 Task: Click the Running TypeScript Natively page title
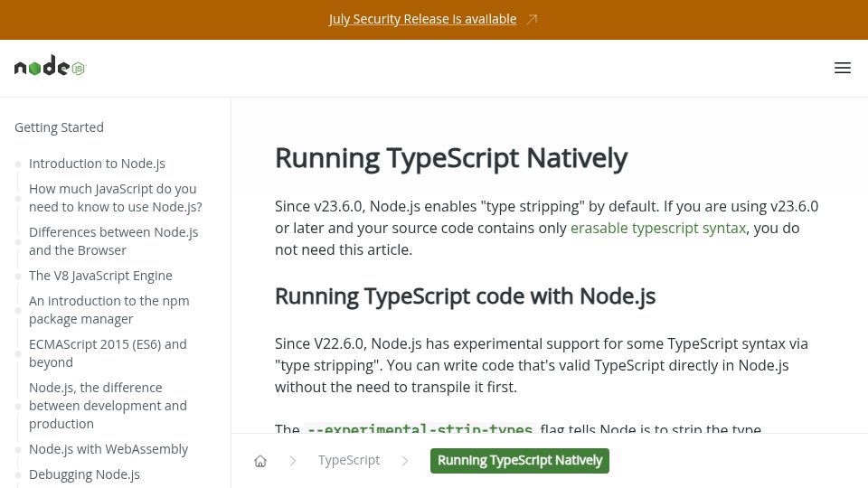click(x=451, y=159)
